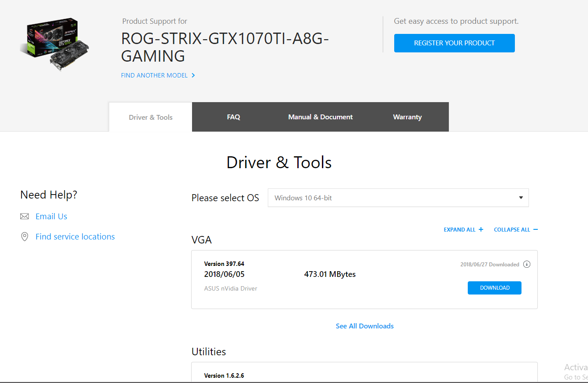Click the map pin icon for service locations
Viewport: 588px width, 383px height.
25,237
